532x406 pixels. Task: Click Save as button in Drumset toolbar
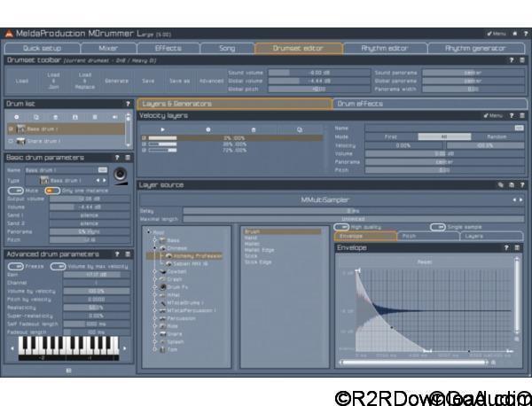[x=179, y=81]
